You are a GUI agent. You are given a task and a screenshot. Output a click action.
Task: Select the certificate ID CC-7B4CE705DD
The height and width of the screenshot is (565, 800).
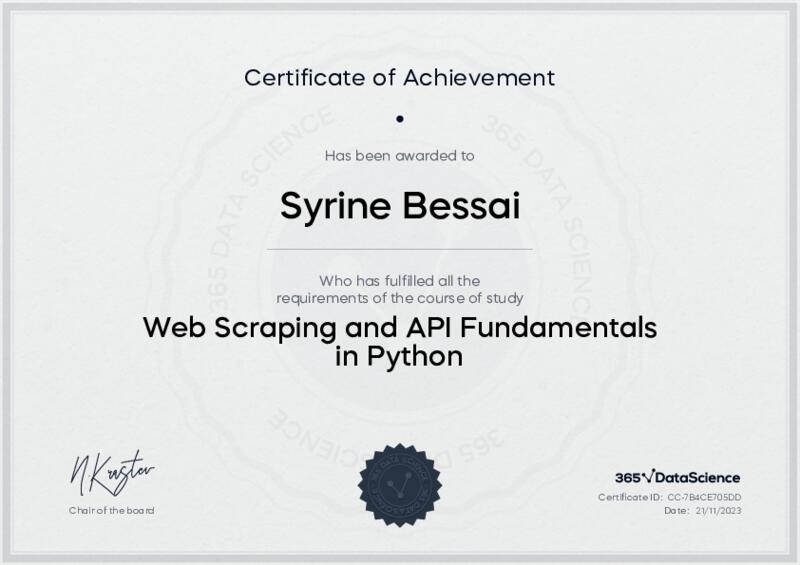tap(705, 497)
